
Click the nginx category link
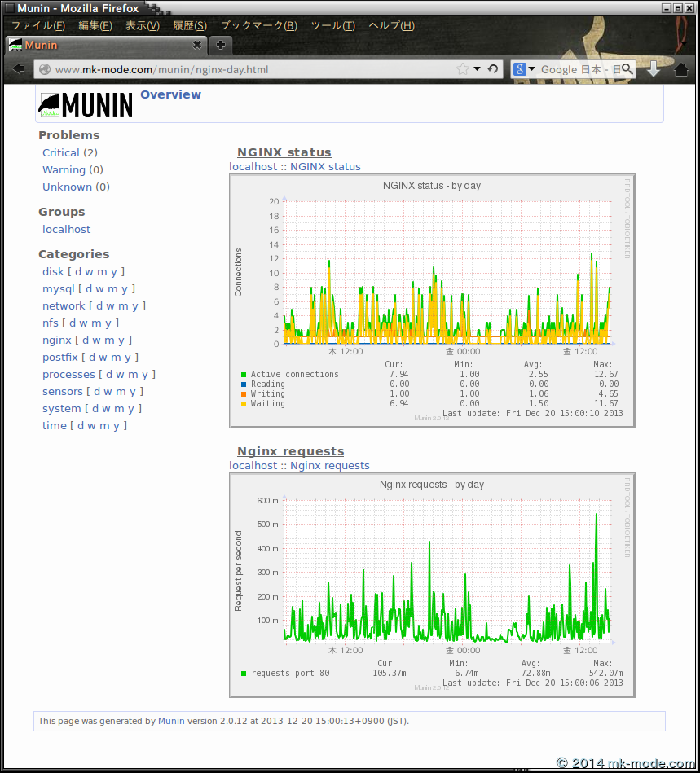point(57,340)
